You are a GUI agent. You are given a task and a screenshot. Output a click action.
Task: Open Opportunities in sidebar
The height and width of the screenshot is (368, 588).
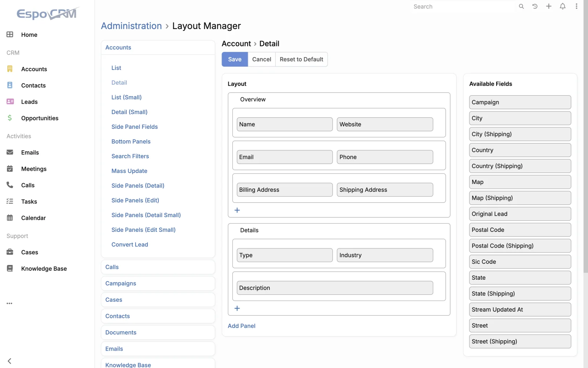pyautogui.click(x=40, y=118)
